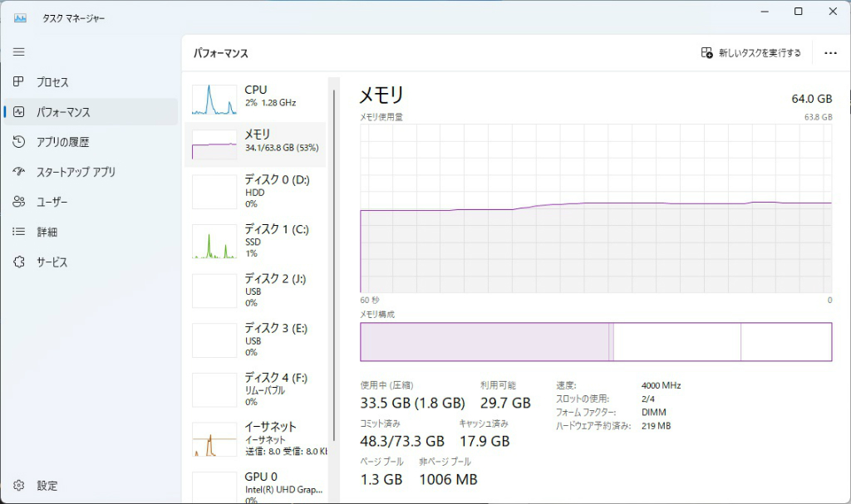Click the 2/4 slots used value
Image resolution: width=851 pixels, height=504 pixels.
[x=648, y=399]
